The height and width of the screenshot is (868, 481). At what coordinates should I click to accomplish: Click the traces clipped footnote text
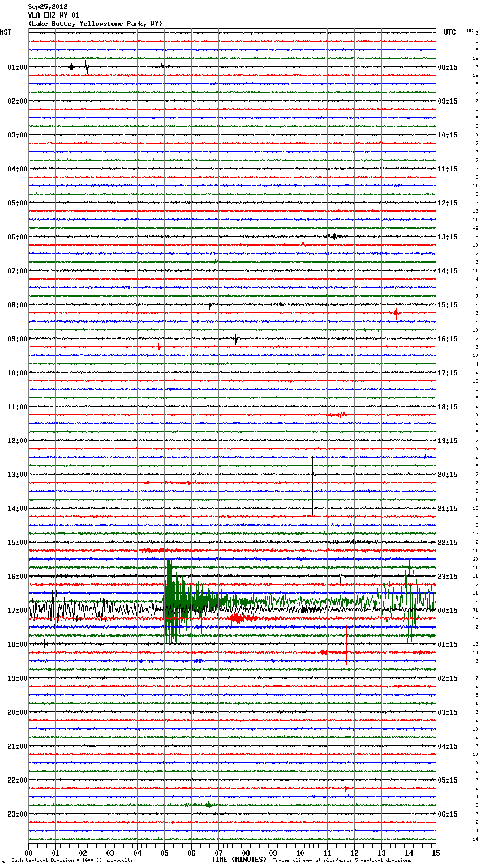[x=342, y=861]
